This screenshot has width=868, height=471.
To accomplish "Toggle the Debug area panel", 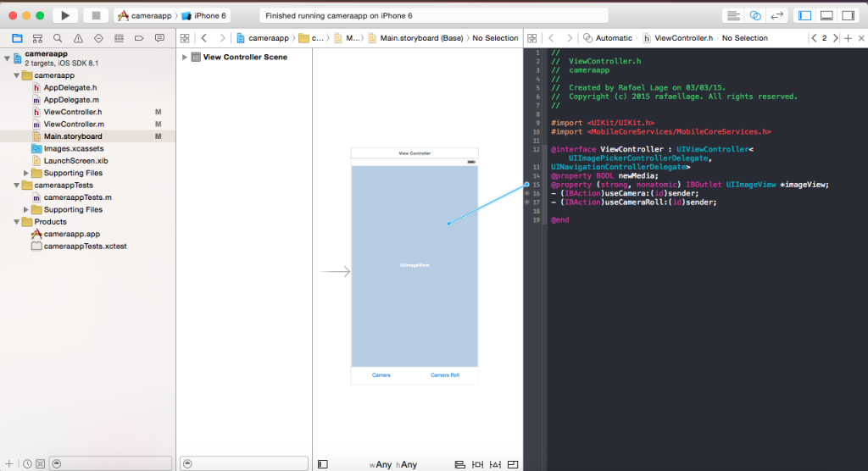I will pyautogui.click(x=826, y=15).
